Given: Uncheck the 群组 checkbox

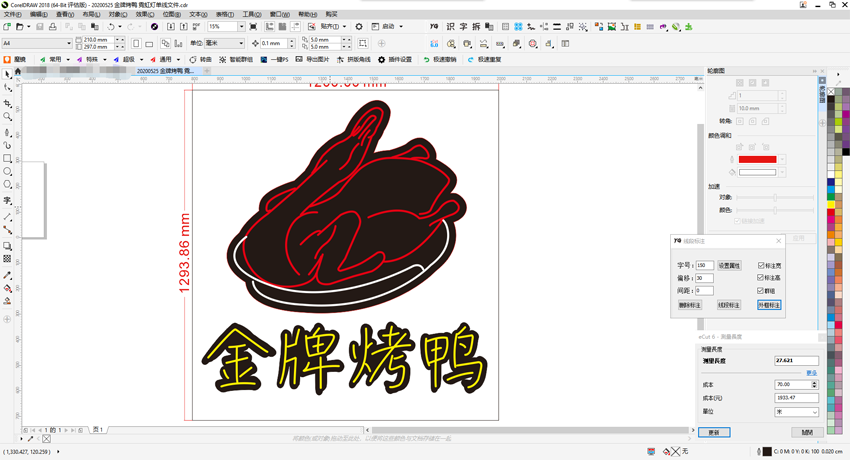Looking at the screenshot, I should pyautogui.click(x=761, y=291).
